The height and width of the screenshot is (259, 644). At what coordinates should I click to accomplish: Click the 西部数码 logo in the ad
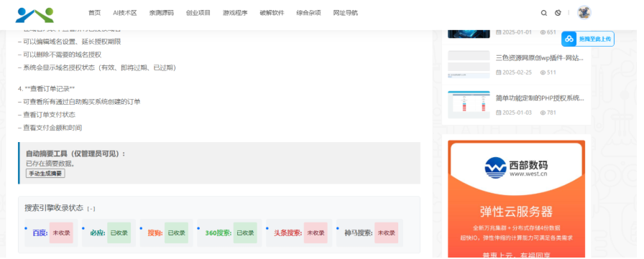[x=516, y=168]
